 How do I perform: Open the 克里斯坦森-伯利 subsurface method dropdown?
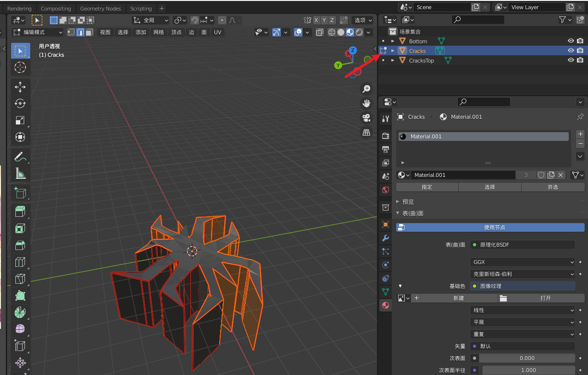(x=522, y=274)
